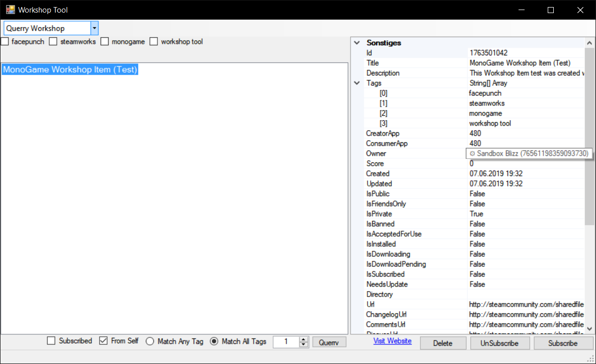Image resolution: width=596 pixels, height=364 pixels.
Task: Select tag entry [2] monogame
Action: coord(474,113)
